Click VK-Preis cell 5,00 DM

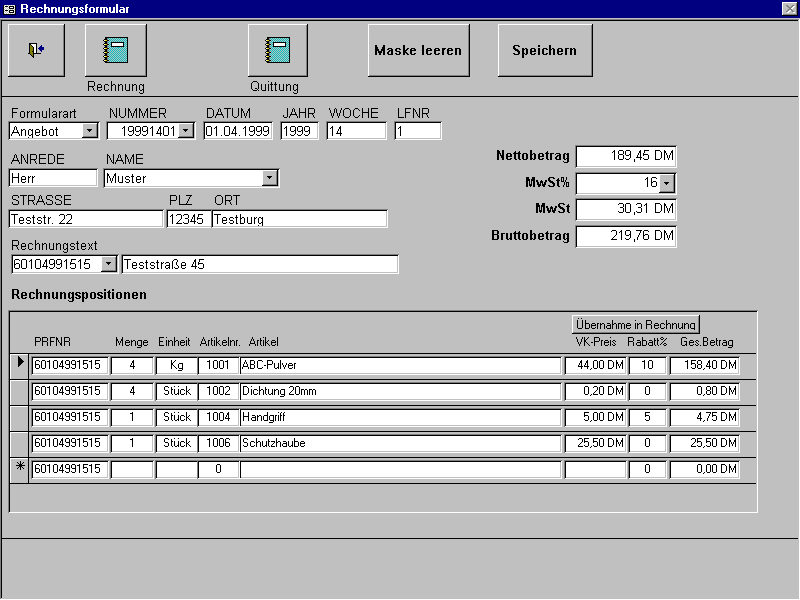(x=595, y=417)
